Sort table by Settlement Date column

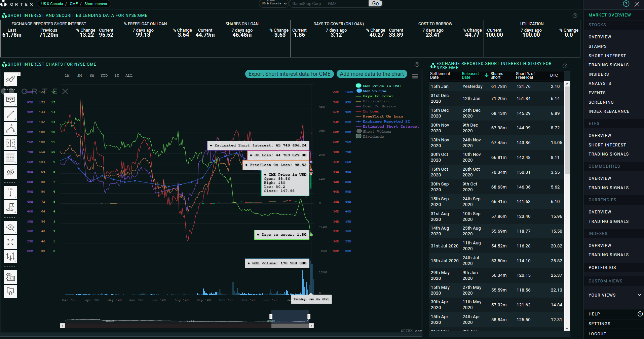pyautogui.click(x=440, y=75)
